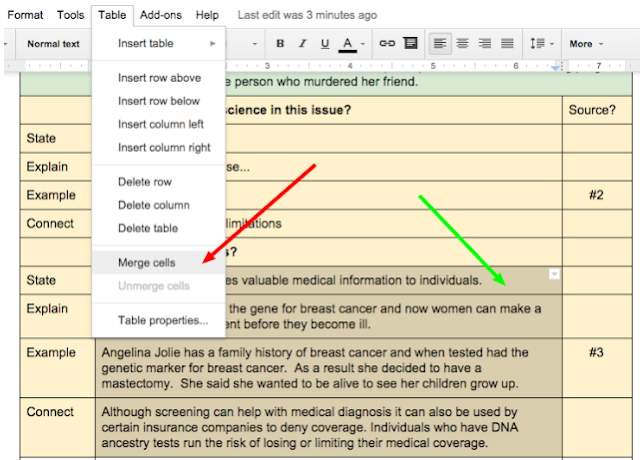The width and height of the screenshot is (640, 460).
Task: Open the Add-ons menu
Action: point(160,15)
